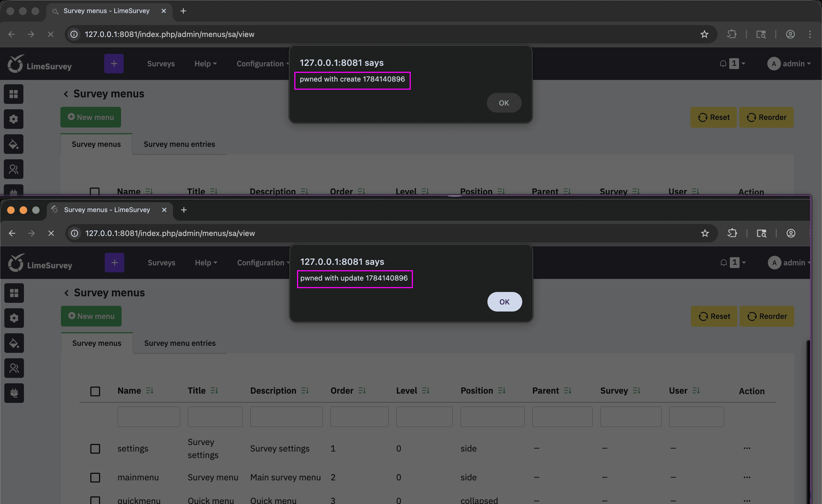822x504 pixels.
Task: Check the mainmenu row checkbox
Action: pos(95,477)
